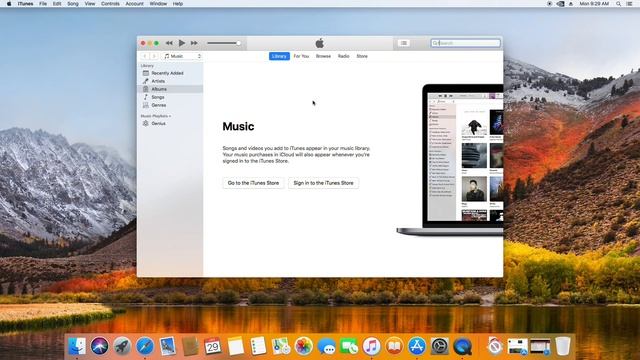The width and height of the screenshot is (640, 360).
Task: Open Finder from the Dock
Action: [x=77, y=347]
